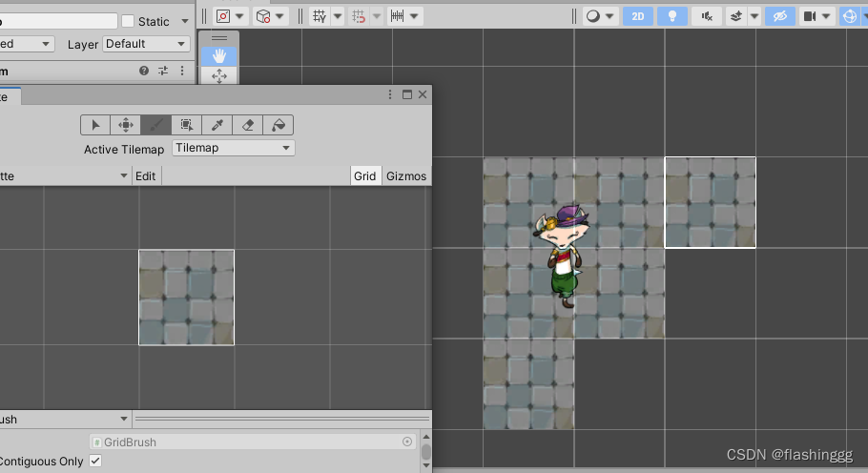Click the Edit button in Tile Palette

pos(146,175)
